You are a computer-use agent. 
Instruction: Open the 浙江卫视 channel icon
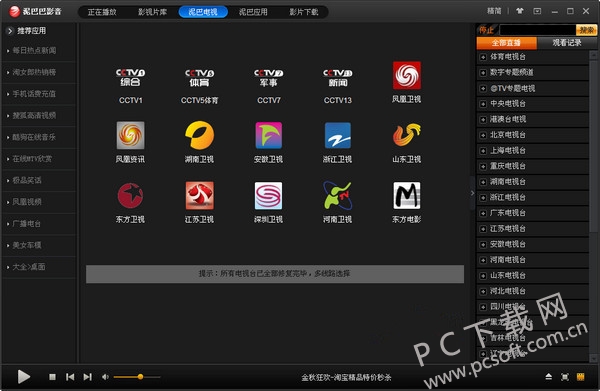pos(338,135)
